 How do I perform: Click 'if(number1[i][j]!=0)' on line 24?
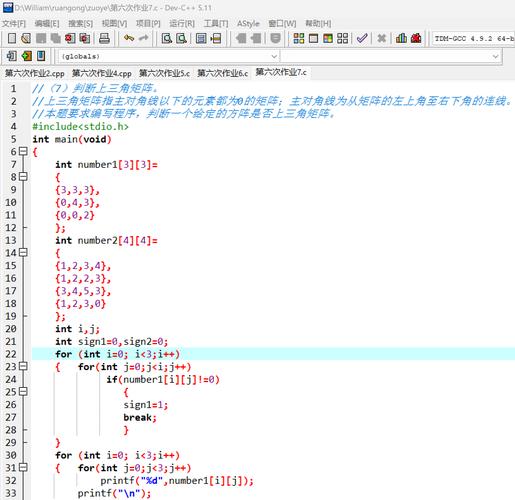coord(163,379)
